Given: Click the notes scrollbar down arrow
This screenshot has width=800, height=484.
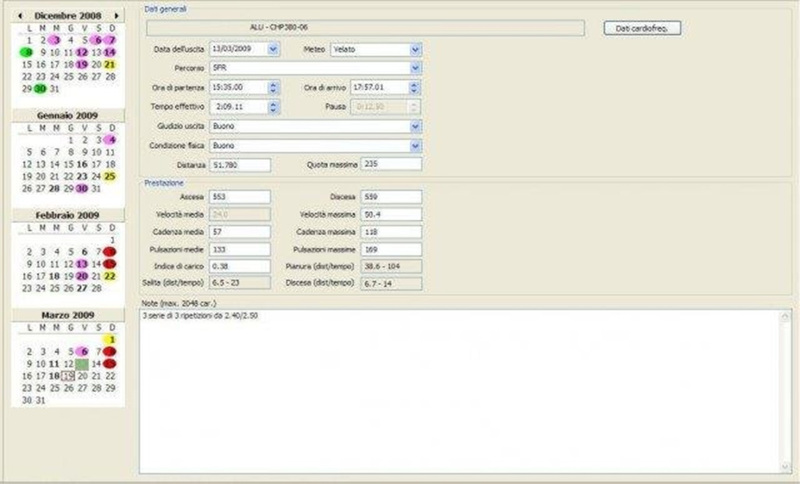Looking at the screenshot, I should click(785, 466).
